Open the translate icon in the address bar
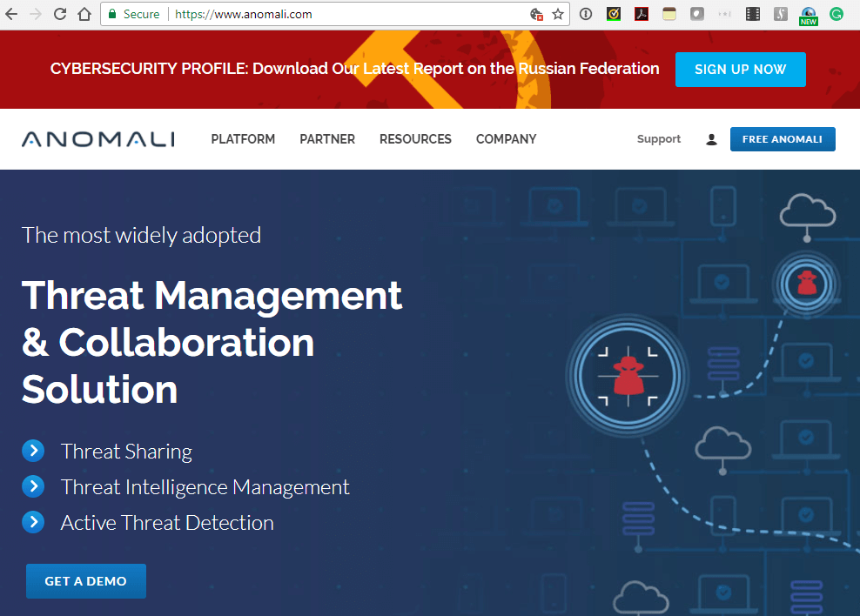Image resolution: width=860 pixels, height=616 pixels. click(x=534, y=15)
